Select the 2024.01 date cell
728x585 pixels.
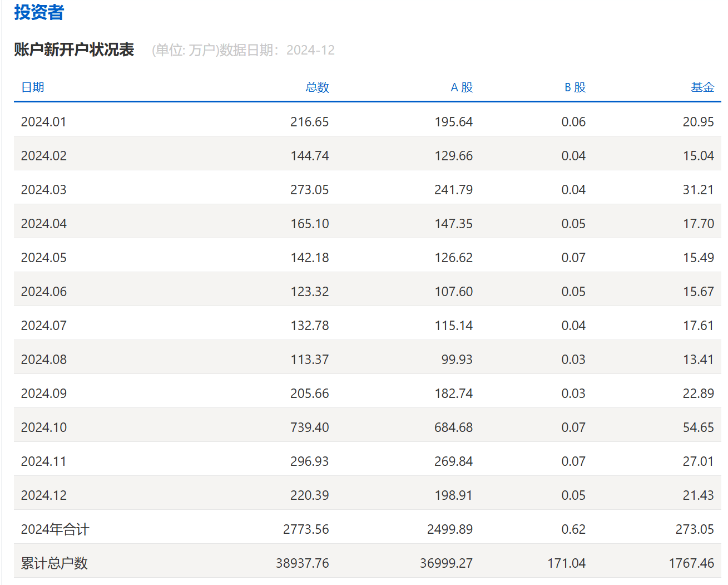pos(43,122)
